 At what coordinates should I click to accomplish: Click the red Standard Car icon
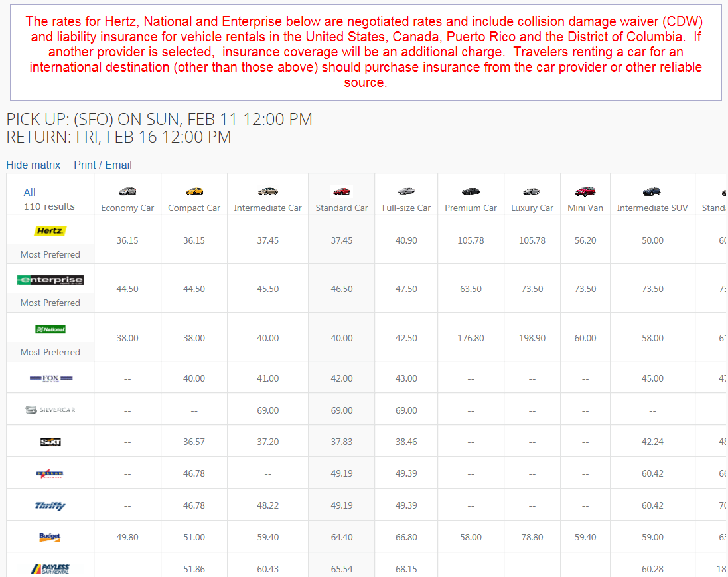(342, 191)
